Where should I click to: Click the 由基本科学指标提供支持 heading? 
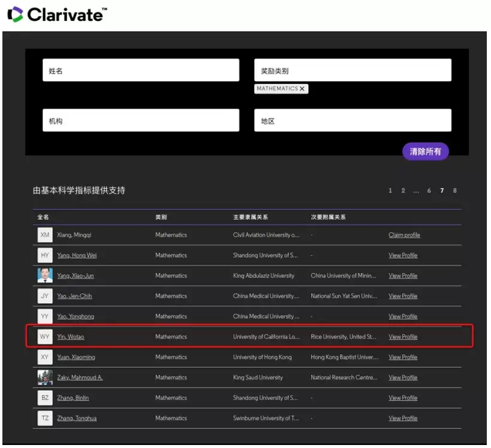pyautogui.click(x=79, y=190)
